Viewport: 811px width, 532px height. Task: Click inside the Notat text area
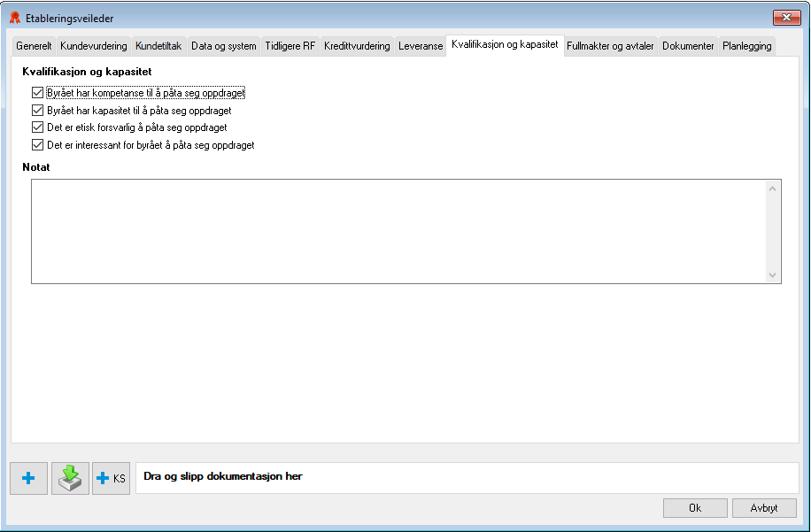398,232
